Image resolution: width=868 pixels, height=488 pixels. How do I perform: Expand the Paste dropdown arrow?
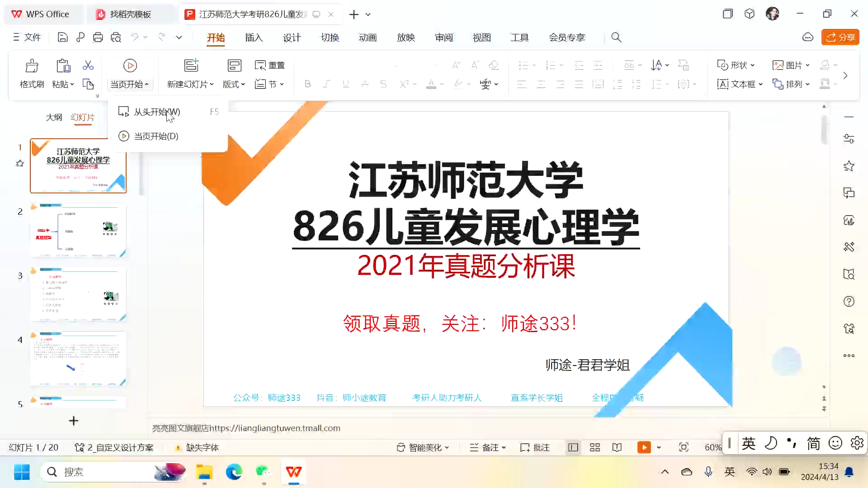click(72, 84)
